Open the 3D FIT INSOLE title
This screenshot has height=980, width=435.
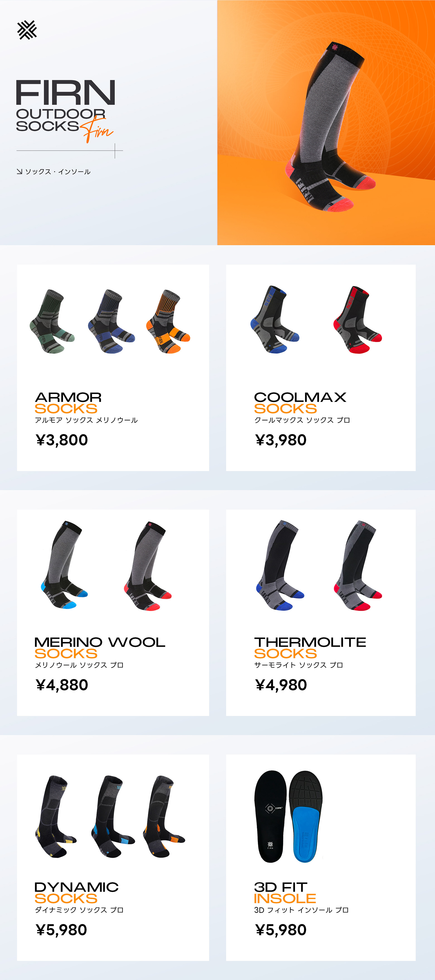(285, 893)
